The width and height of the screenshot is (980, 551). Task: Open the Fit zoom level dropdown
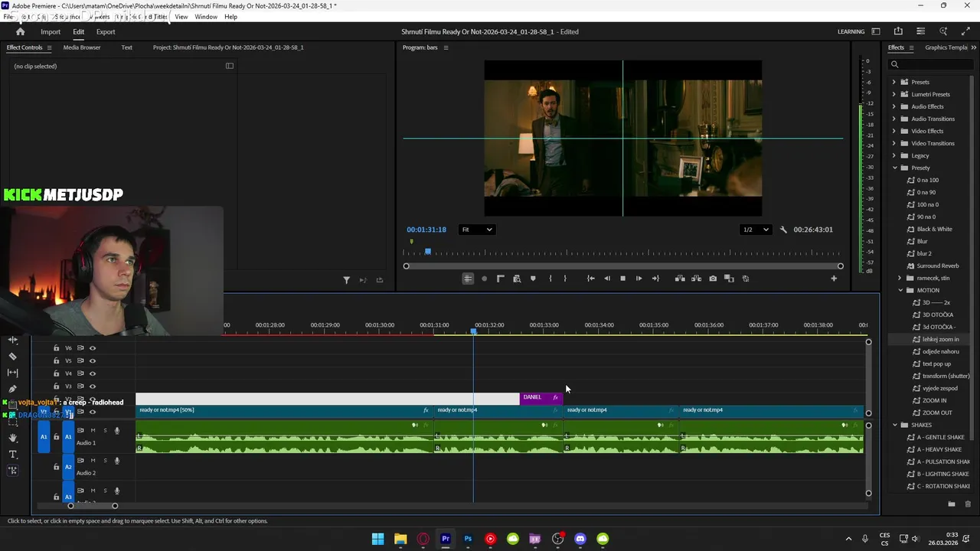point(476,230)
